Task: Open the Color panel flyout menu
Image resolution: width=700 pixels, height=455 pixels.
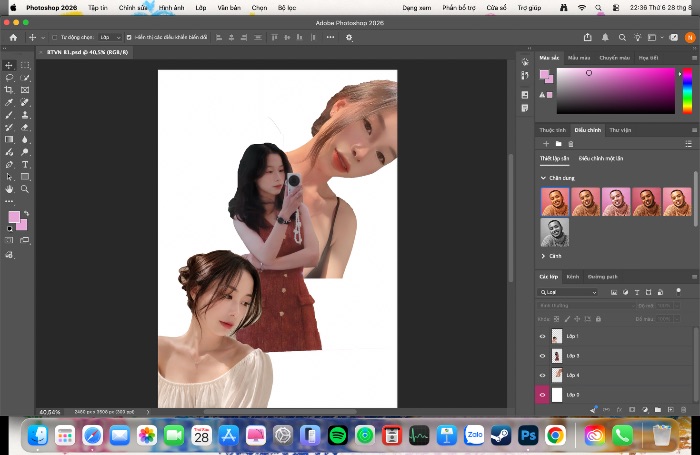Action: point(694,58)
